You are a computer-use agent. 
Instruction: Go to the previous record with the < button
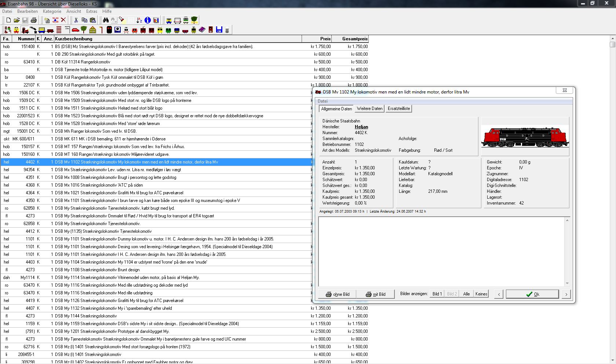(499, 294)
